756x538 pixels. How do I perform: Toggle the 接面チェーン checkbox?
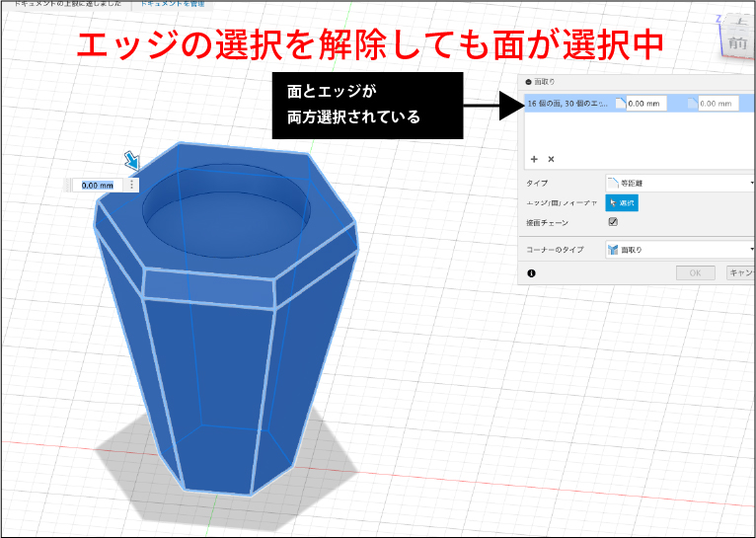(x=613, y=223)
